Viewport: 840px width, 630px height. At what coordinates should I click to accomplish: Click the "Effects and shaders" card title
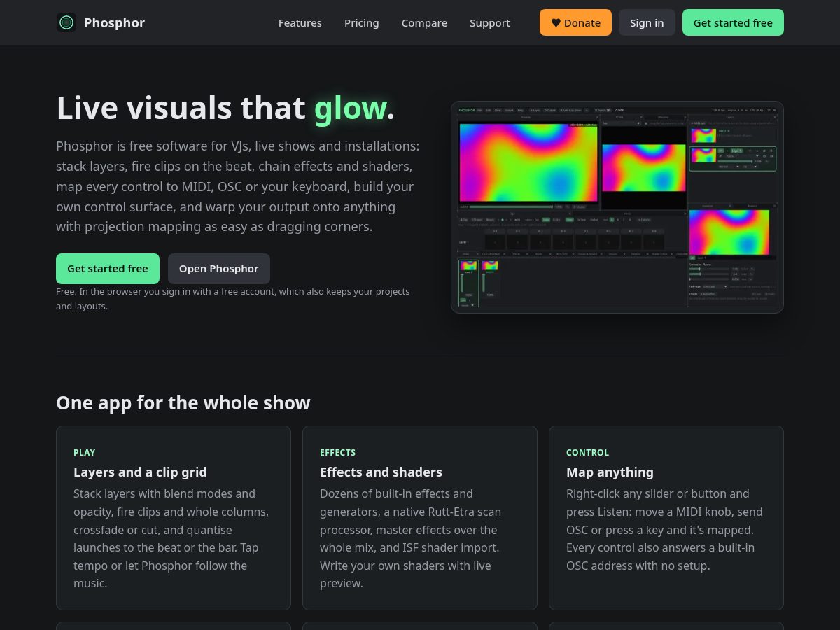click(381, 472)
